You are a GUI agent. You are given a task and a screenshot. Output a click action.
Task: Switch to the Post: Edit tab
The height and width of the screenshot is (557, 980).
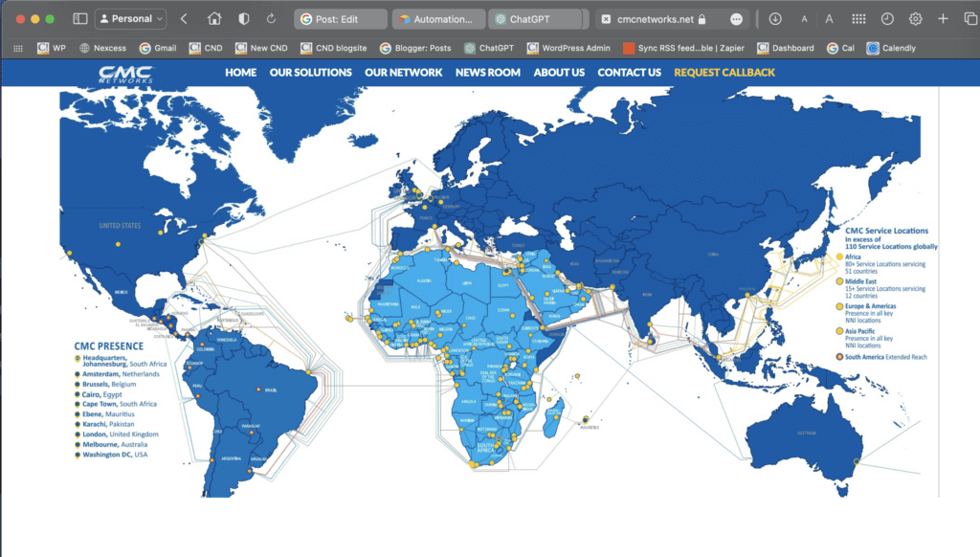tap(342, 19)
